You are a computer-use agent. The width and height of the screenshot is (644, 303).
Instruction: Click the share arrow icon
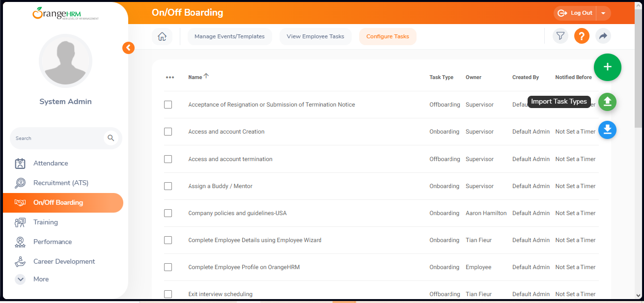click(x=603, y=36)
